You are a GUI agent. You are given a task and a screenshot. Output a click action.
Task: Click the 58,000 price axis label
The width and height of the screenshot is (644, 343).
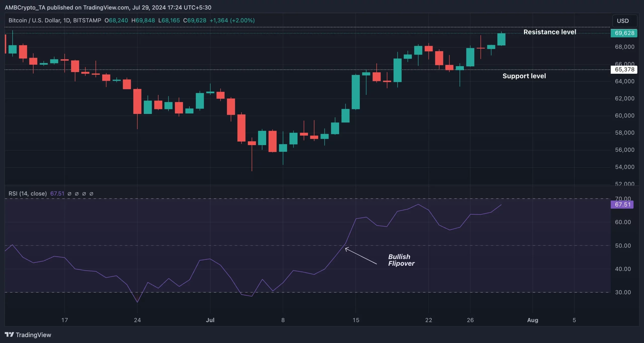pyautogui.click(x=625, y=133)
